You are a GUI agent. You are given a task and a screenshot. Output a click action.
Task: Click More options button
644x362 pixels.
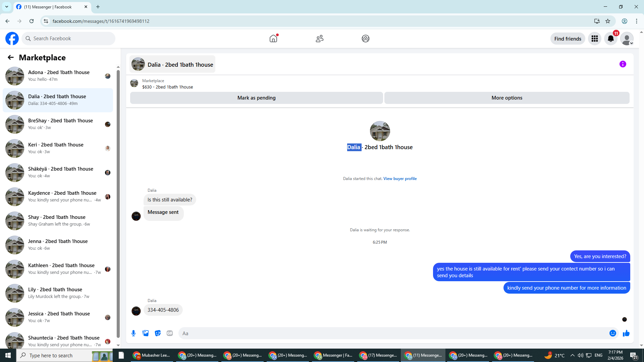tap(506, 98)
